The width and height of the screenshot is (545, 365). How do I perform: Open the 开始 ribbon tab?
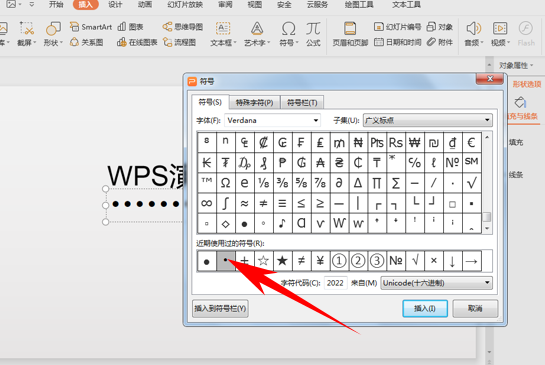pyautogui.click(x=56, y=5)
